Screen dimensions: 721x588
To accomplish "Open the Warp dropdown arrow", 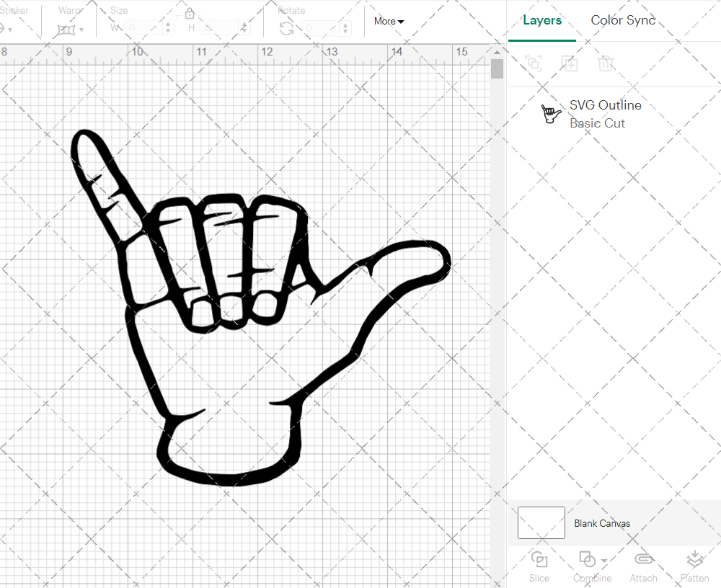I will coord(82,30).
